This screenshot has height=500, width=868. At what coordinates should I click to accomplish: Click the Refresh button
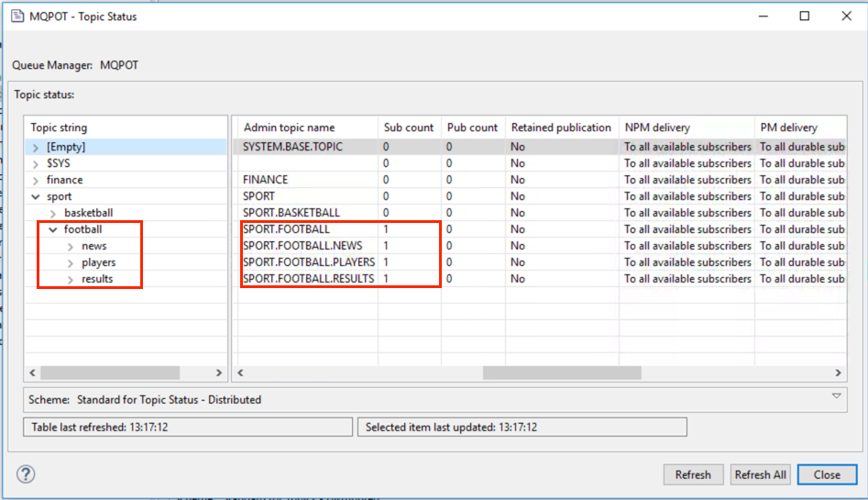[x=693, y=474]
